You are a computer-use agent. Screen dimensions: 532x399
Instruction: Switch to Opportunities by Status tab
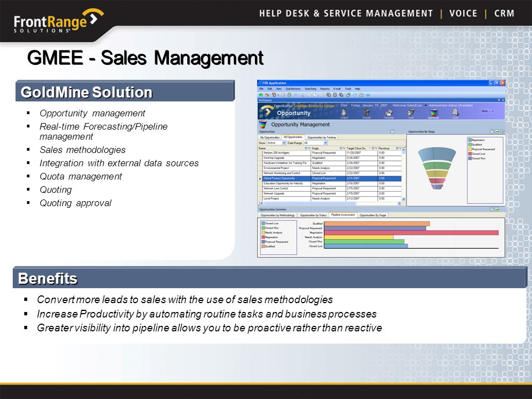point(313,215)
